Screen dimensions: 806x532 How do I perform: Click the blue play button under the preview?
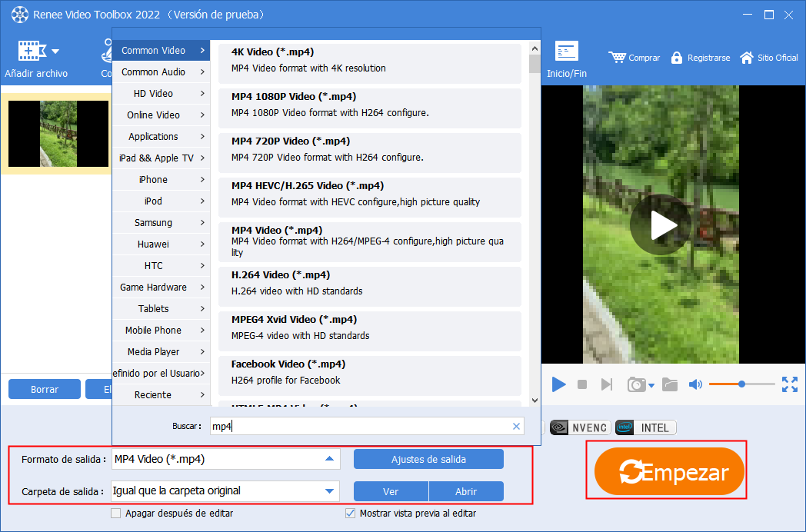click(x=559, y=384)
